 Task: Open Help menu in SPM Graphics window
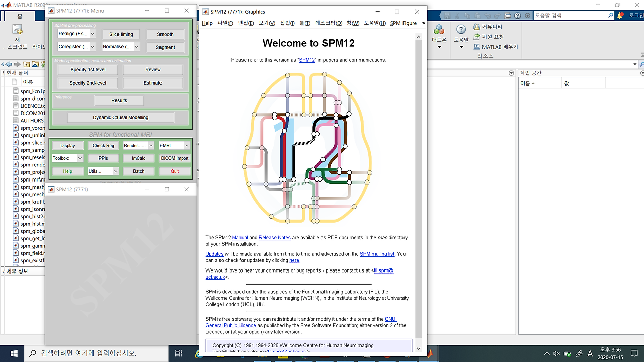point(207,23)
